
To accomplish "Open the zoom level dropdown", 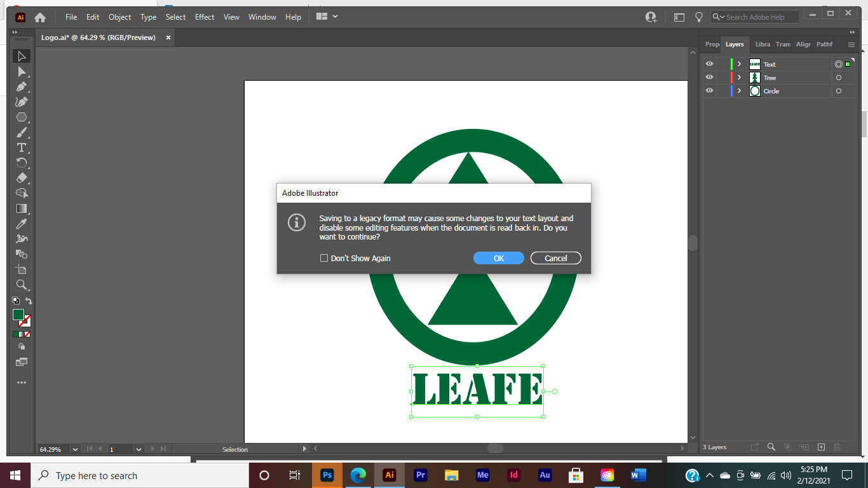I will [x=75, y=449].
